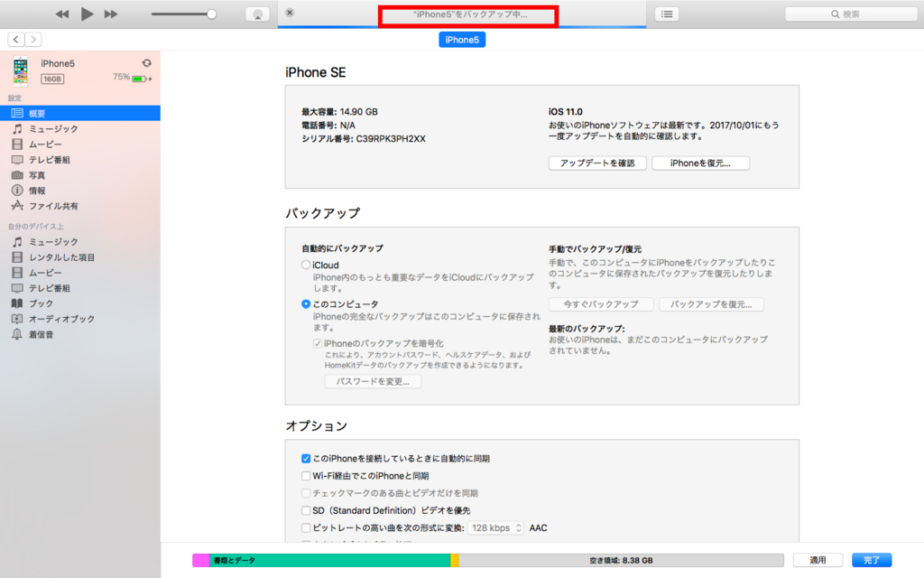
Task: Click the fast-forward playback button
Action: pos(111,14)
